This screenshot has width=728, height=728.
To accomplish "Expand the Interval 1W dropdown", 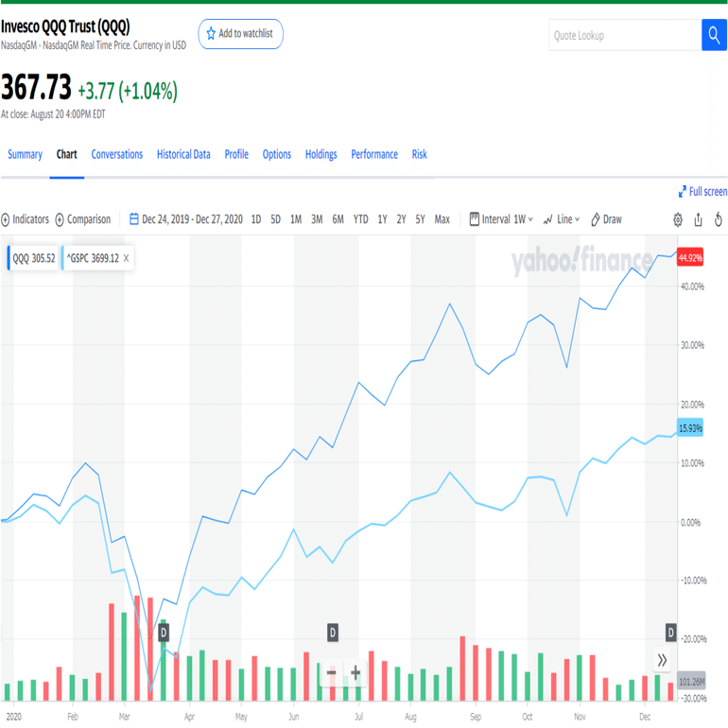I will (x=501, y=219).
